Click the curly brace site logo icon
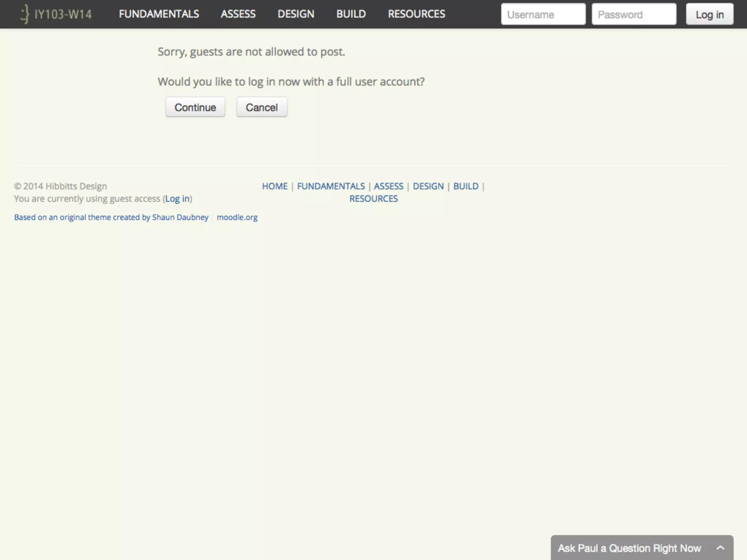The width and height of the screenshot is (747, 560). [x=25, y=14]
